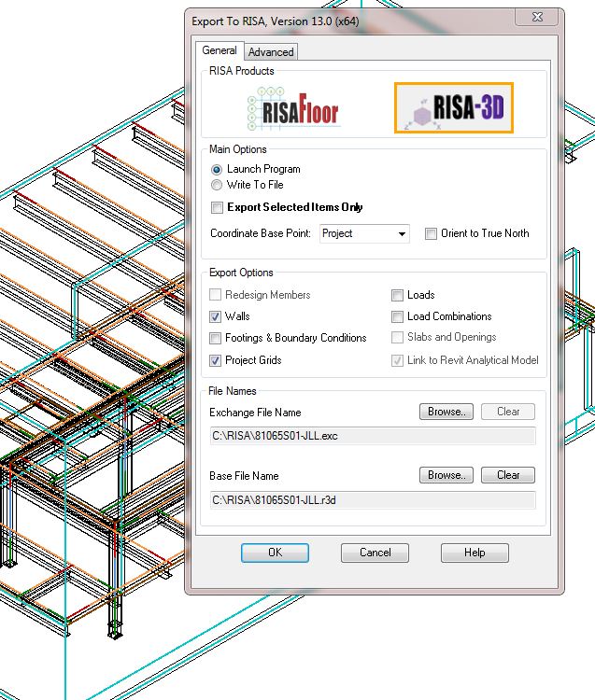Viewport: 595px width, 700px height.
Task: Open the Coordinate Base Point dropdown
Action: pos(364,233)
